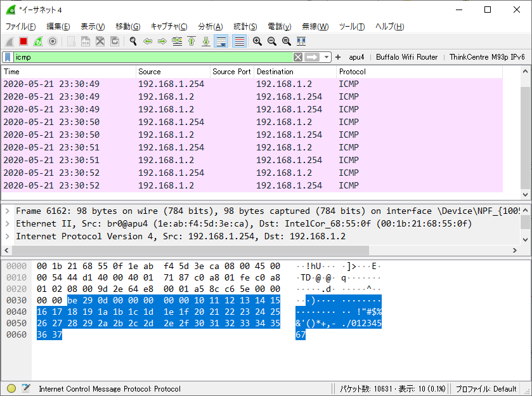Open capture options gear icon
The image size is (532, 396).
point(53,41)
